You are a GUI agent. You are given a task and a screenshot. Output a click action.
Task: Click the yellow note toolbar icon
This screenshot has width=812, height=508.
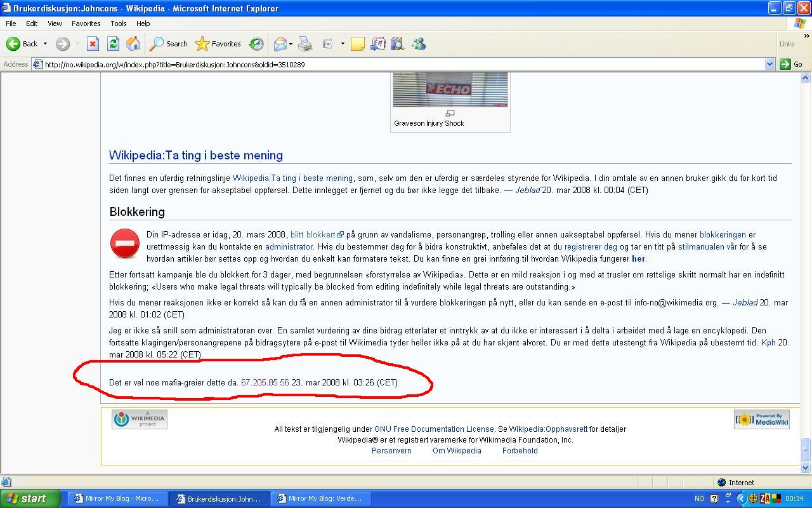pyautogui.click(x=358, y=44)
